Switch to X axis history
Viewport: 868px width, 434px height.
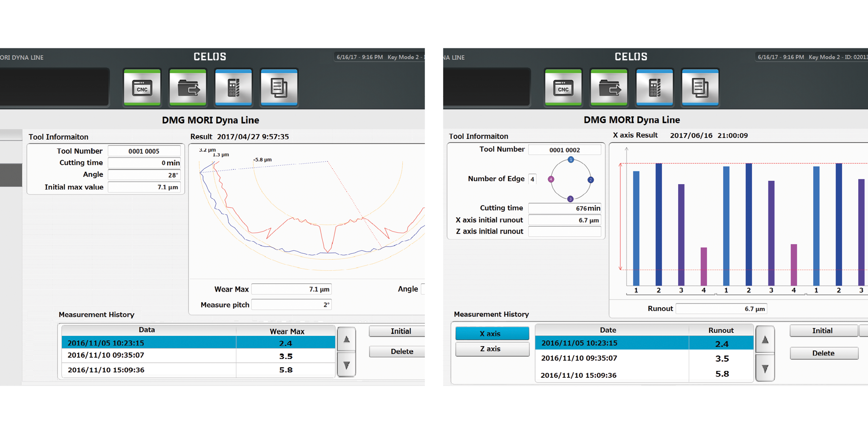coord(492,334)
